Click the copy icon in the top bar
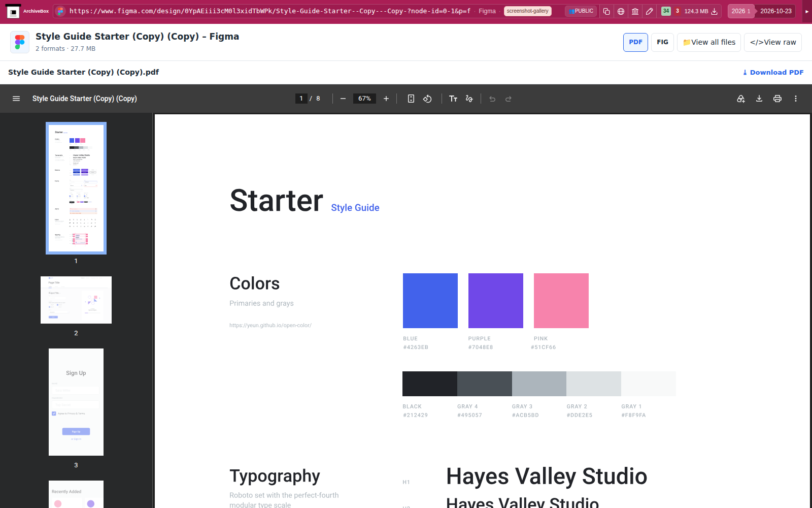The width and height of the screenshot is (812, 508). pos(606,11)
